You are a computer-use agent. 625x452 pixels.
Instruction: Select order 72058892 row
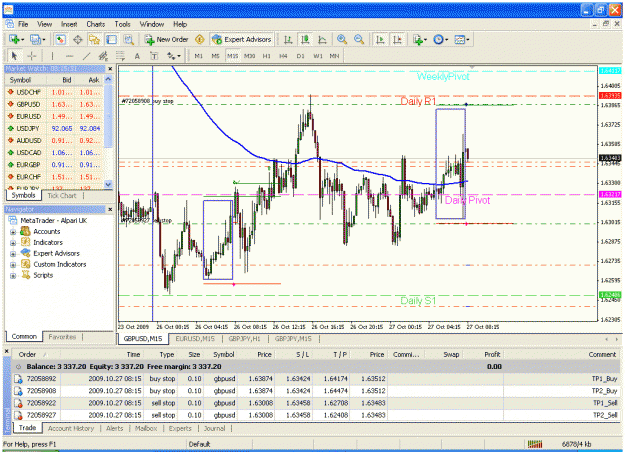coord(316,379)
